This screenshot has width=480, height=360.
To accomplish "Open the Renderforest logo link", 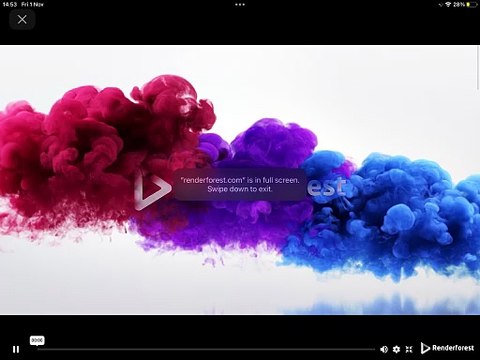I will click(x=447, y=348).
